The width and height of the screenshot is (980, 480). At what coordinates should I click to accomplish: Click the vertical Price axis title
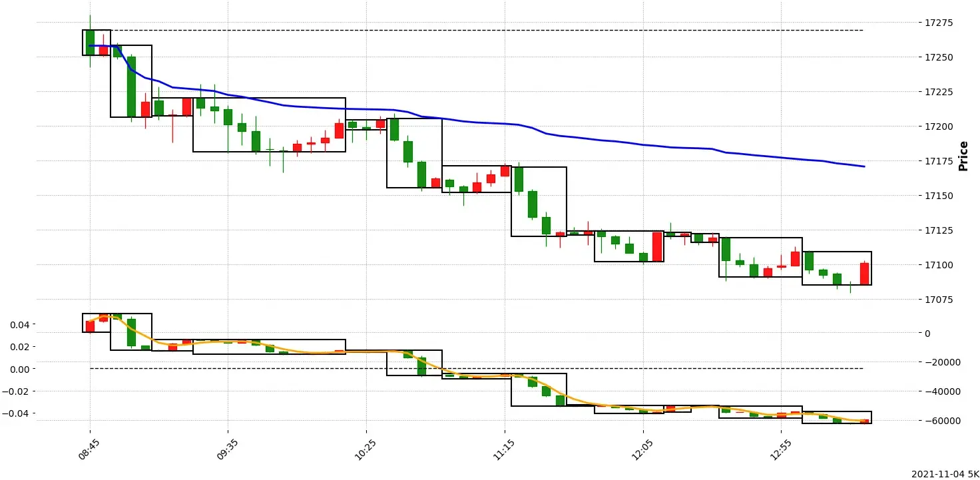[x=963, y=156]
